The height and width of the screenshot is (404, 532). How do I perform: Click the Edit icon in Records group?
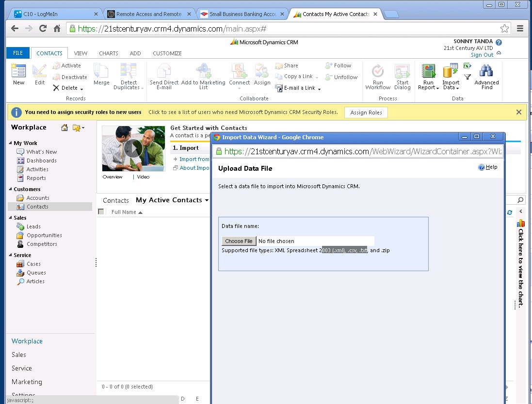39,71
